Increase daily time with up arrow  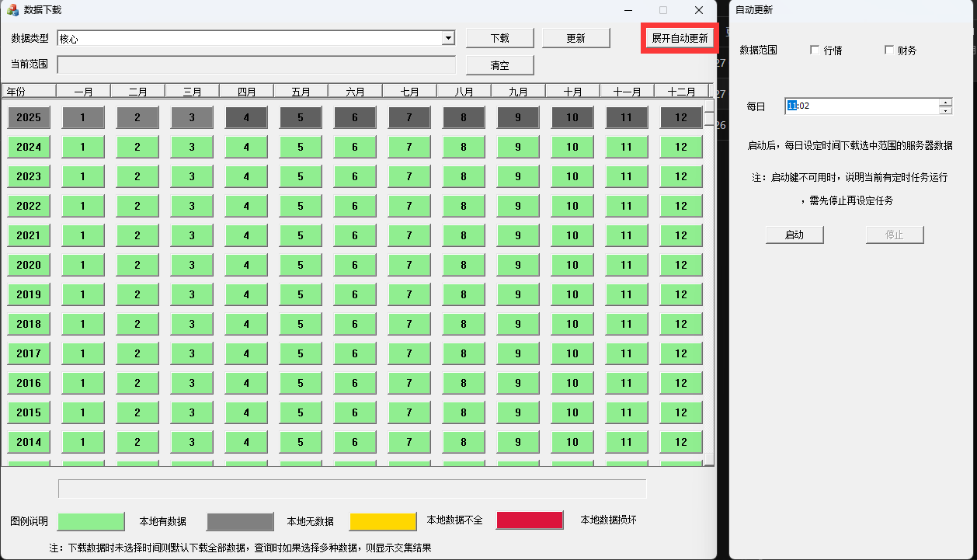point(945,103)
